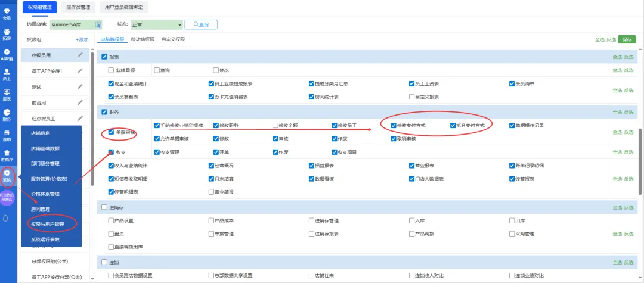Edit the 前台用 group pencil icon
The width and height of the screenshot is (644, 283).
tap(80, 102)
